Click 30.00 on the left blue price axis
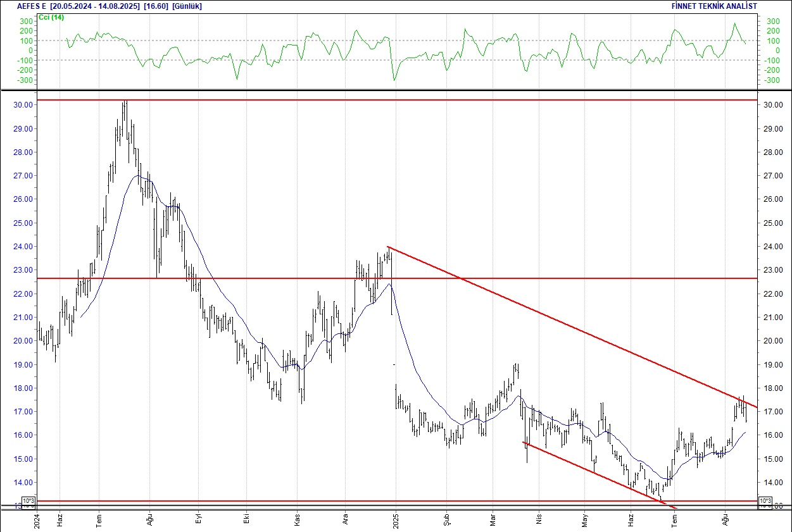The image size is (792, 532). click(x=23, y=105)
